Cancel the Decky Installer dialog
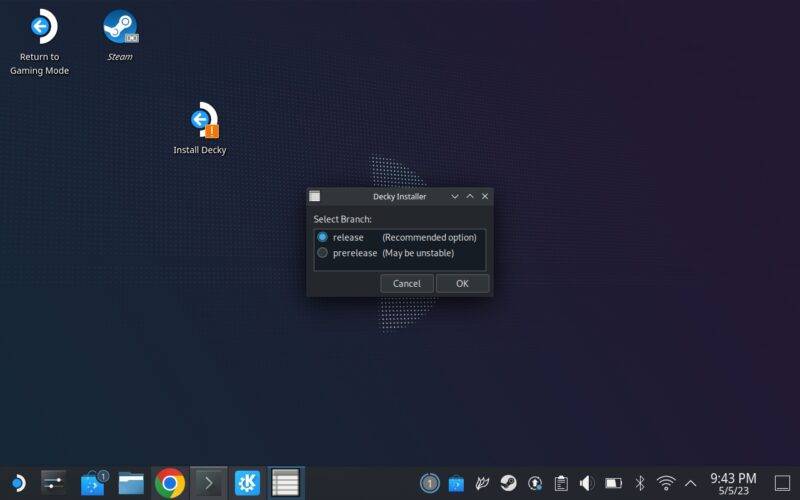Image resolution: width=800 pixels, height=500 pixels. click(407, 283)
